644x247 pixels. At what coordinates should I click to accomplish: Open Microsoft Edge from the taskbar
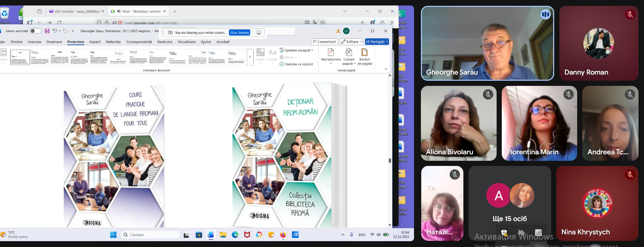click(235, 235)
